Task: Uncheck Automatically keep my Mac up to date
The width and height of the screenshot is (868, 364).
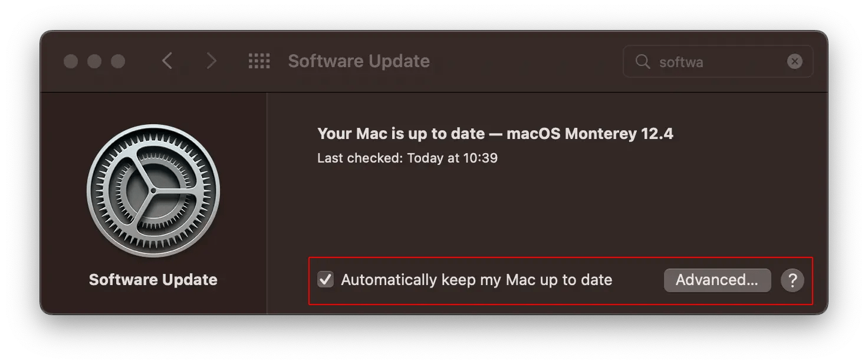Action: [325, 280]
